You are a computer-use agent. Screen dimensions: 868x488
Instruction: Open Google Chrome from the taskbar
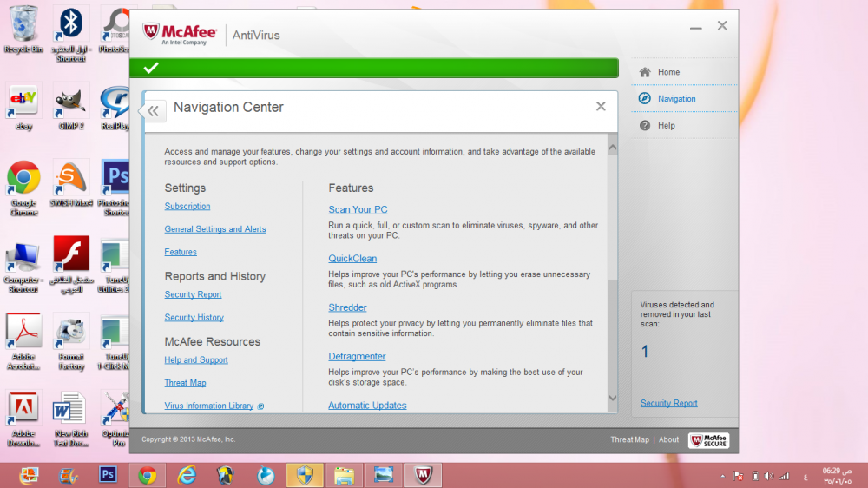point(147,475)
